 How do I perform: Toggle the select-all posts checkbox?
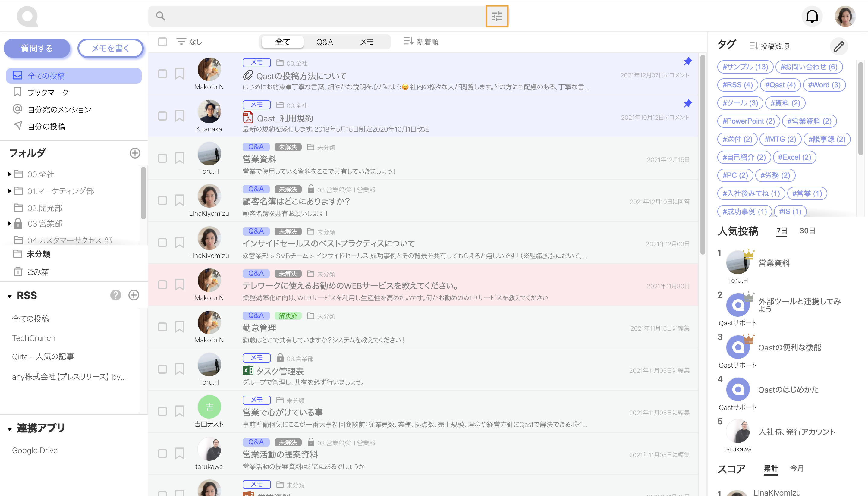coord(162,42)
